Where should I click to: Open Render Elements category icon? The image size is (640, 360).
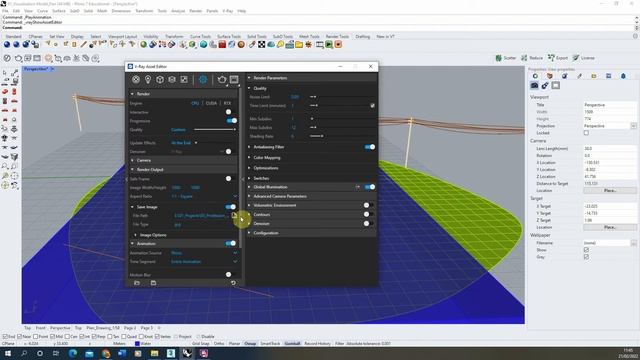pos(172,80)
